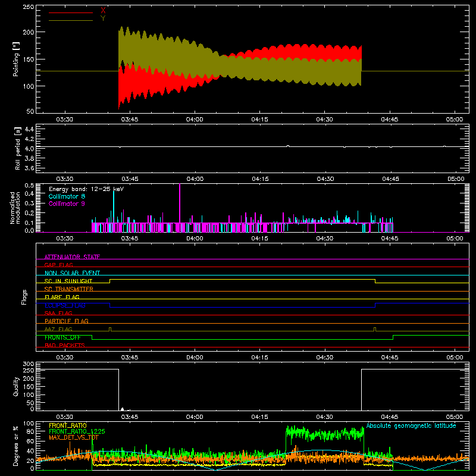Click the 04:30 time label under modulation plot
Screen dimensions: 476x476
(x=324, y=239)
